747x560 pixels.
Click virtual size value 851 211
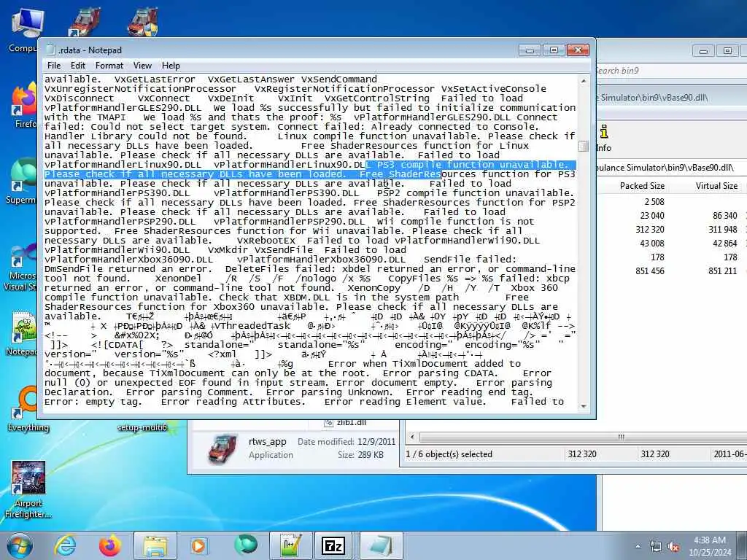[723, 271]
